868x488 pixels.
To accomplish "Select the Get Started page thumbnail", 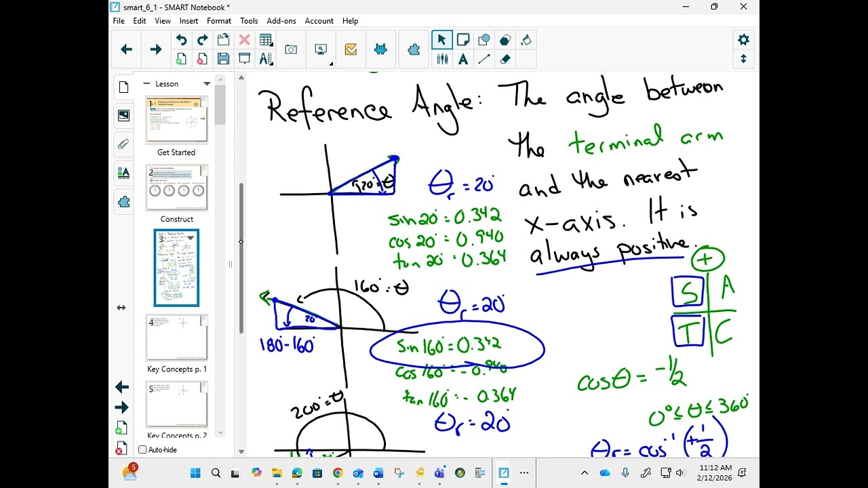I will (177, 120).
